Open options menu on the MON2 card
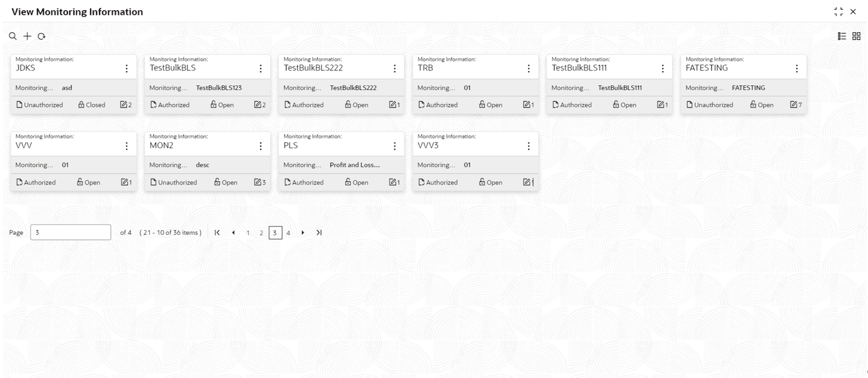Image resolution: width=868 pixels, height=378 pixels. point(260,145)
